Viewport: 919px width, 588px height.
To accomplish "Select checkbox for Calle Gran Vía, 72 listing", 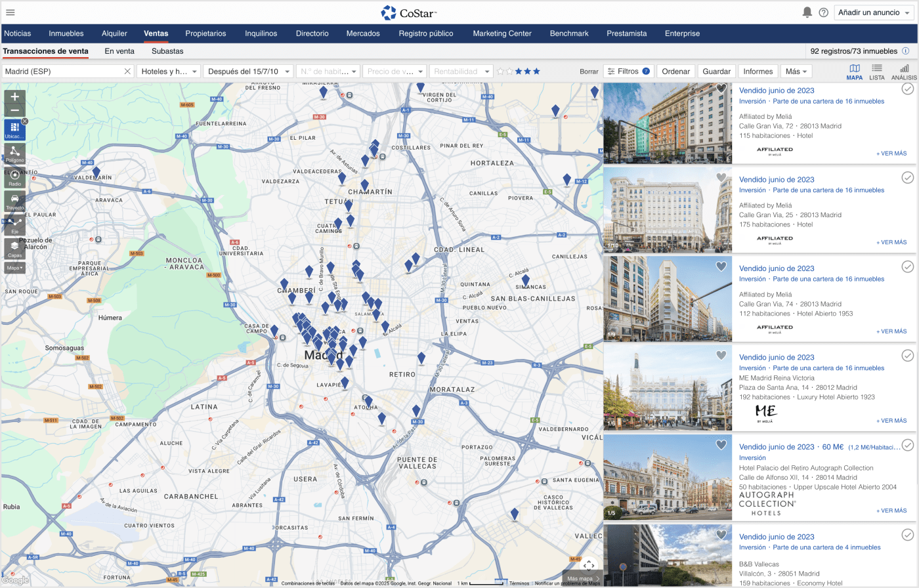I will 907,89.
